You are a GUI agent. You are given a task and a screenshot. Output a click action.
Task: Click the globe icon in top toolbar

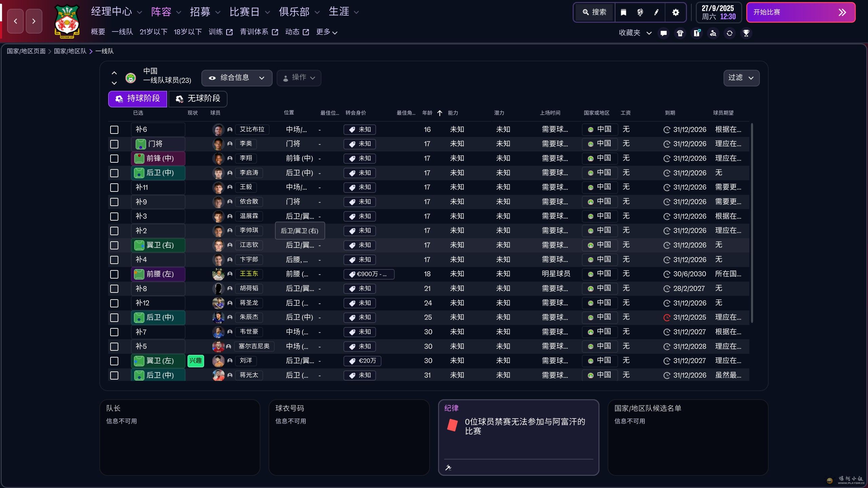(x=640, y=13)
